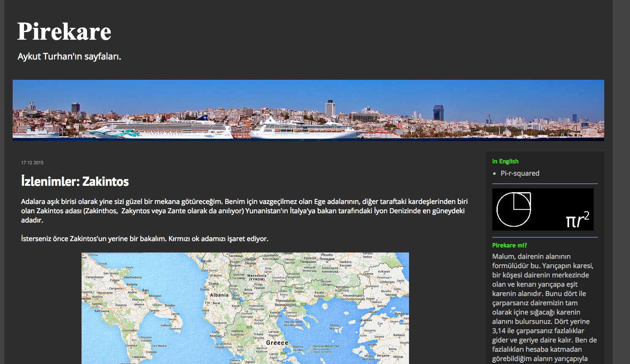Click the post date 17 12 2015
The image size is (630, 364).
coord(32,163)
